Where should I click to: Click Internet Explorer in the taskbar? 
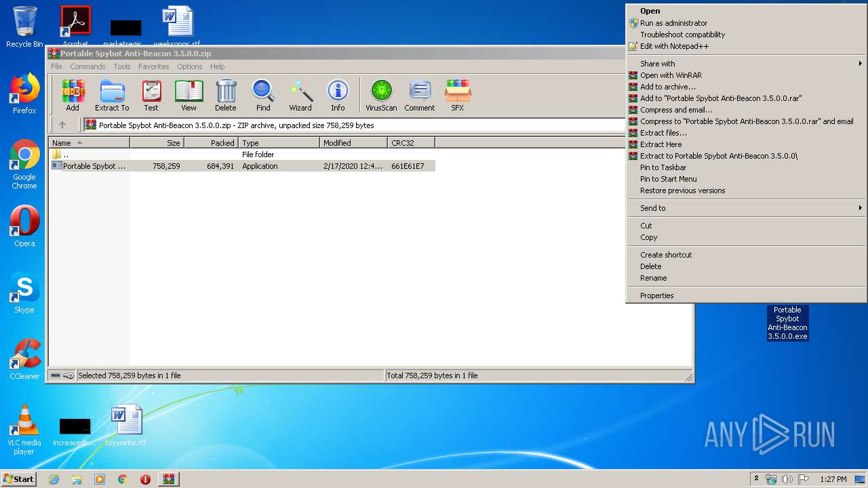pyautogui.click(x=54, y=479)
